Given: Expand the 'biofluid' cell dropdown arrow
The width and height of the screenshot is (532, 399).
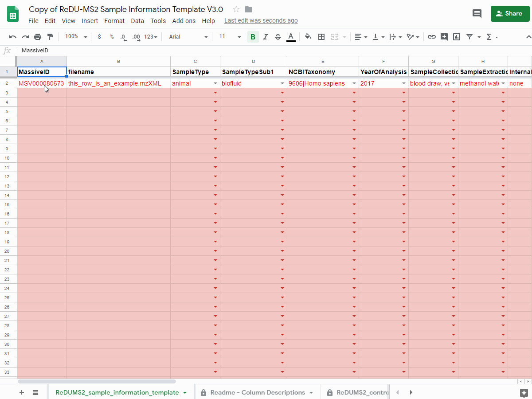Looking at the screenshot, I should point(282,83).
